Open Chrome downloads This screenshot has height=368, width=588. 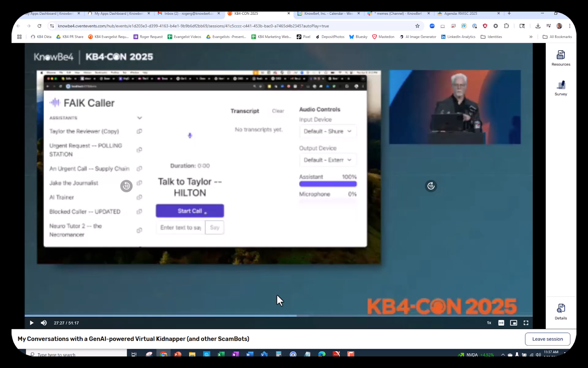(538, 26)
